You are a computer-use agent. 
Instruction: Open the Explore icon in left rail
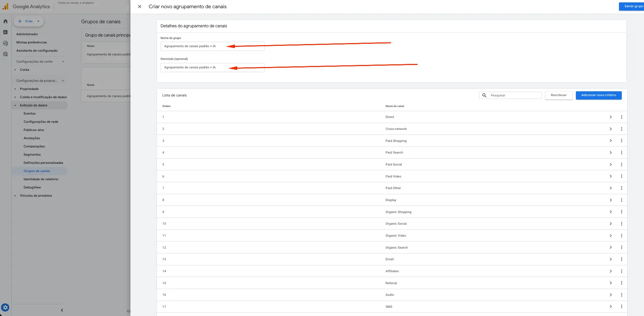[5, 43]
